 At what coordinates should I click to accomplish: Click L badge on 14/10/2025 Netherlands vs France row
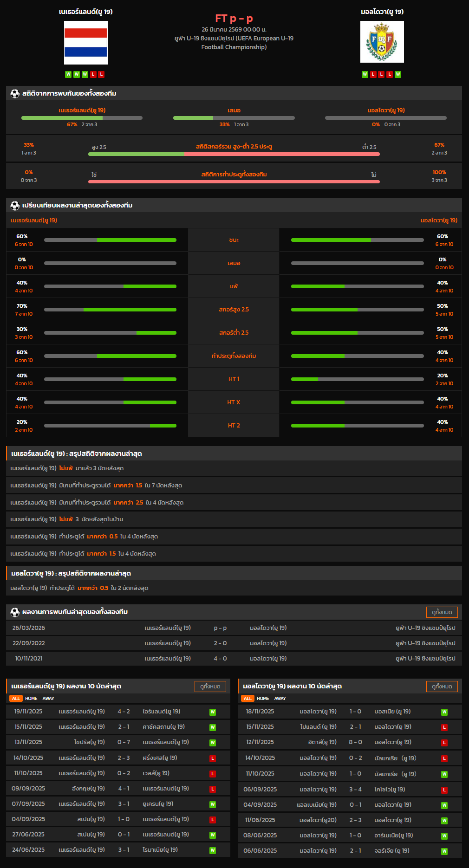pyautogui.click(x=212, y=758)
